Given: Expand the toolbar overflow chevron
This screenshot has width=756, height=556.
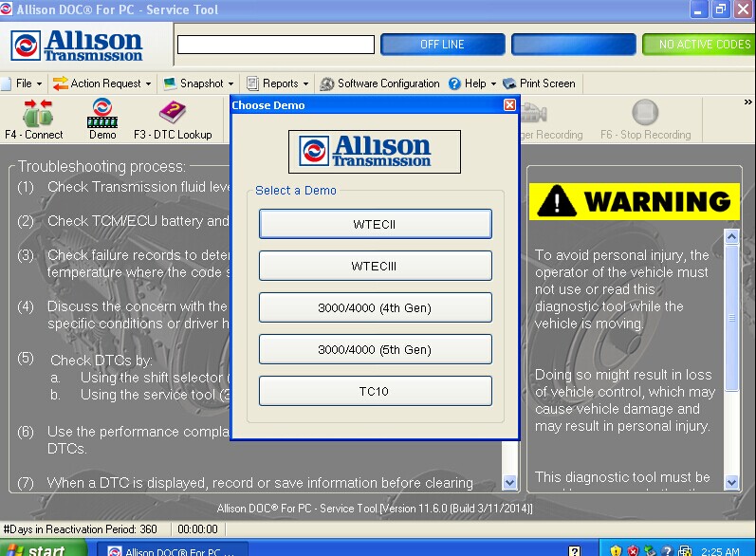Looking at the screenshot, I should click(x=747, y=102).
